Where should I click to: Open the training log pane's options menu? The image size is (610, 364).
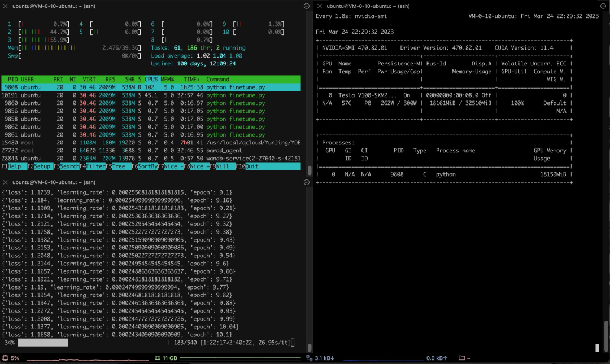point(307,183)
